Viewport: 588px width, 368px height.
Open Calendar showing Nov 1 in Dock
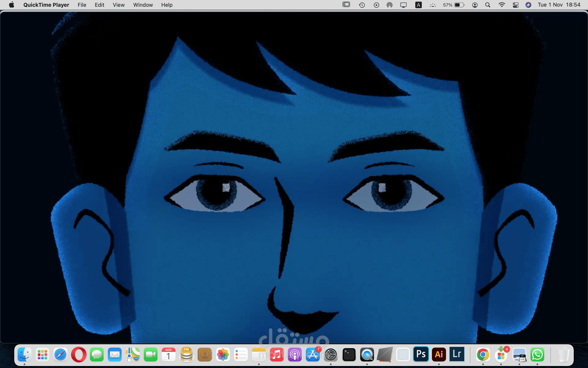169,354
